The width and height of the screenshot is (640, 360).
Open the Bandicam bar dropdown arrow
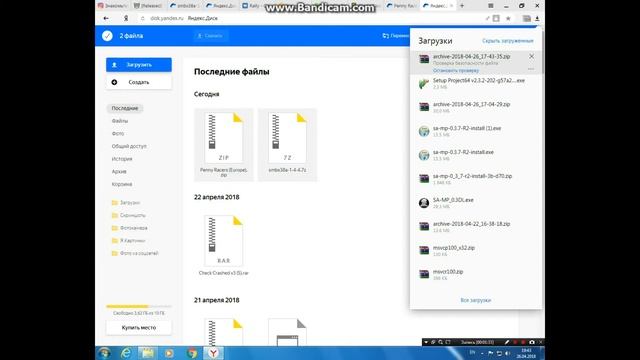[426, 342]
